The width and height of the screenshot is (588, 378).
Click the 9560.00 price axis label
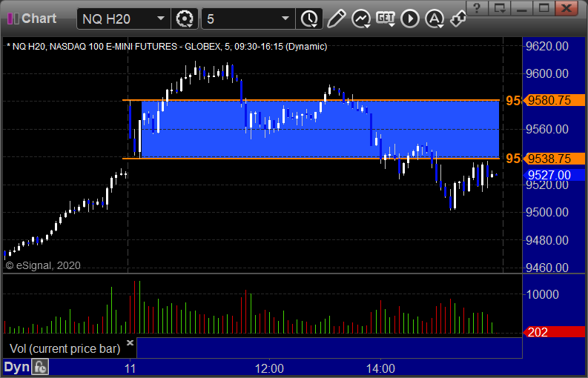tap(547, 130)
